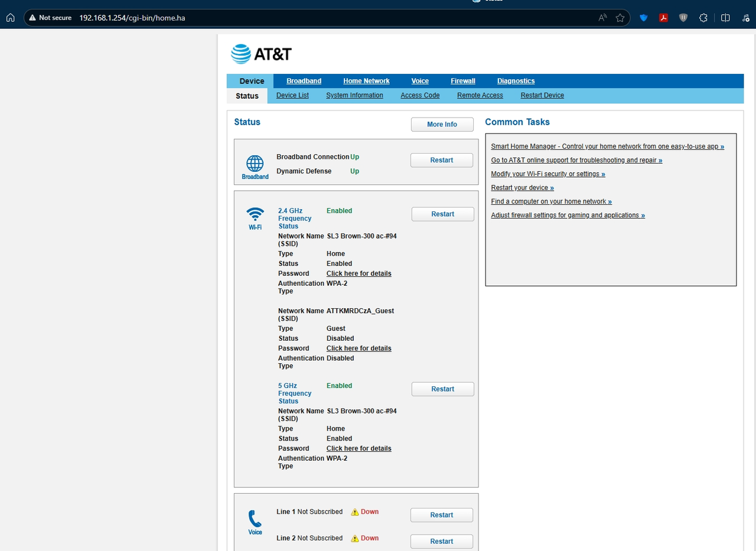This screenshot has height=551, width=756.
Task: Open the Voice tab
Action: click(420, 81)
